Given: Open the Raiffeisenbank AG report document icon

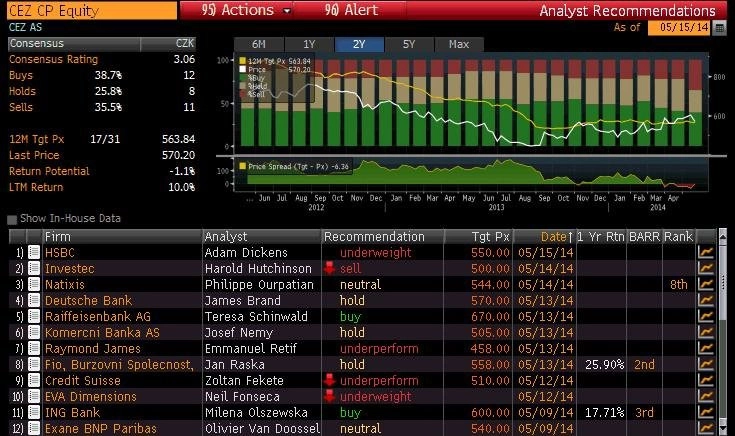Looking at the screenshot, I should pyautogui.click(x=34, y=316).
